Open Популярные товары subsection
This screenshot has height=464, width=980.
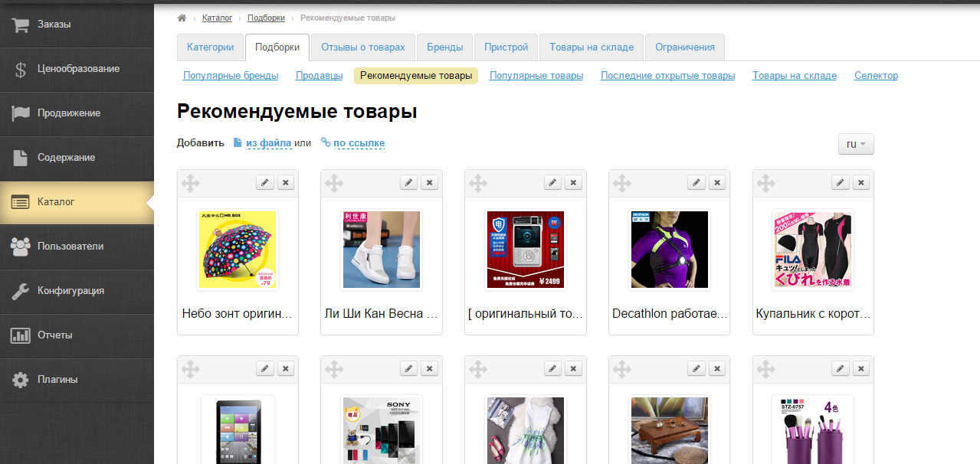coord(536,76)
